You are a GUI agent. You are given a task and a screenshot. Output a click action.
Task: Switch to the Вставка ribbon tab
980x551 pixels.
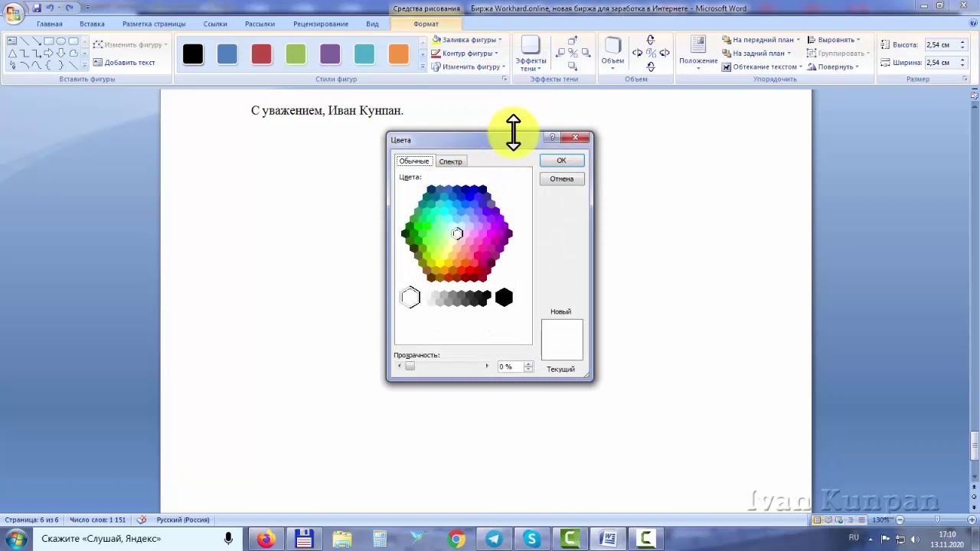tap(92, 24)
